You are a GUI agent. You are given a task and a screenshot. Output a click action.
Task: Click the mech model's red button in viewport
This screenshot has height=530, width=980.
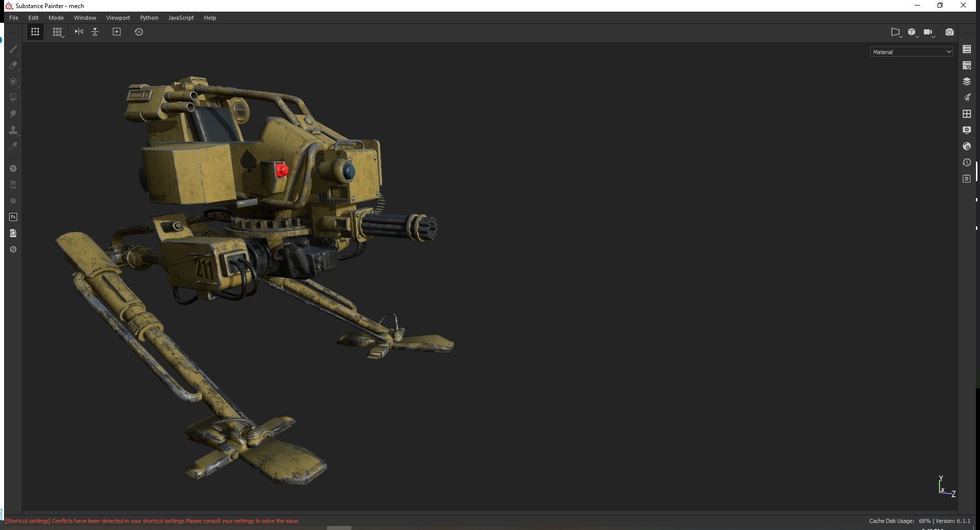point(282,170)
